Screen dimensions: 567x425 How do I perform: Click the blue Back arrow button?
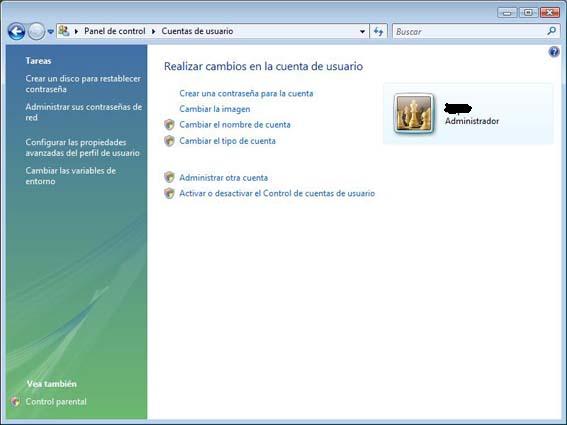pos(16,31)
